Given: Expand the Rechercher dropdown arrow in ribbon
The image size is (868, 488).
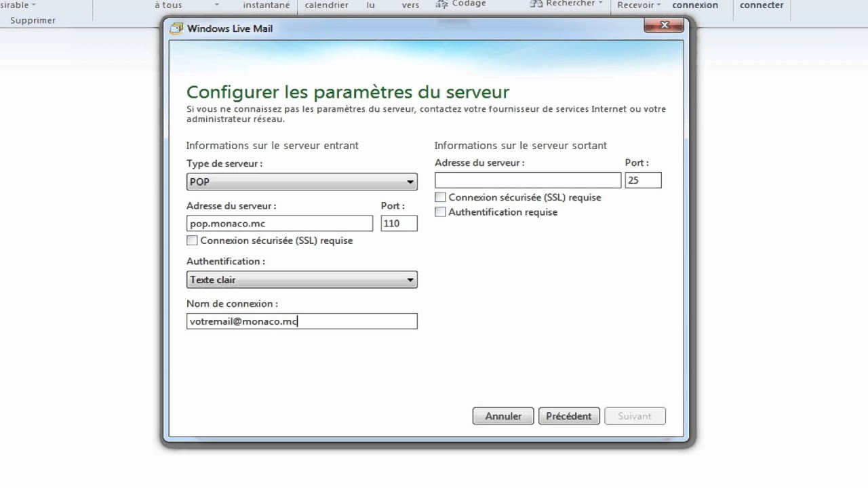Looking at the screenshot, I should (x=600, y=4).
